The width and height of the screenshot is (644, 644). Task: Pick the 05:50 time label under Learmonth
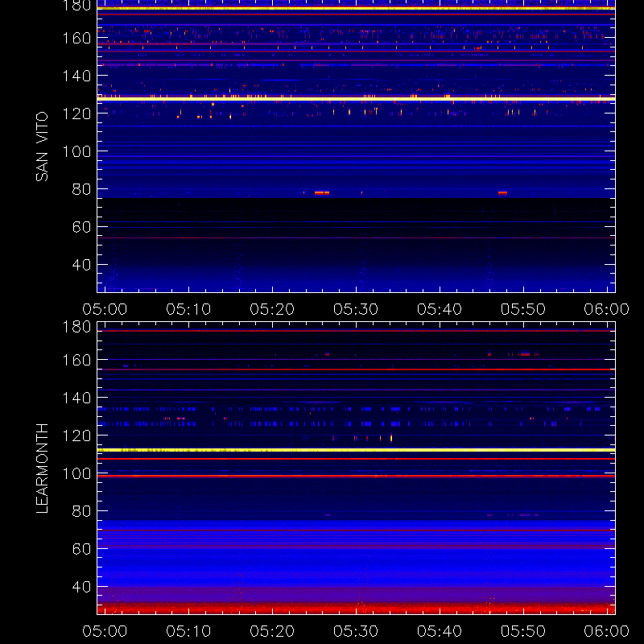point(522,631)
